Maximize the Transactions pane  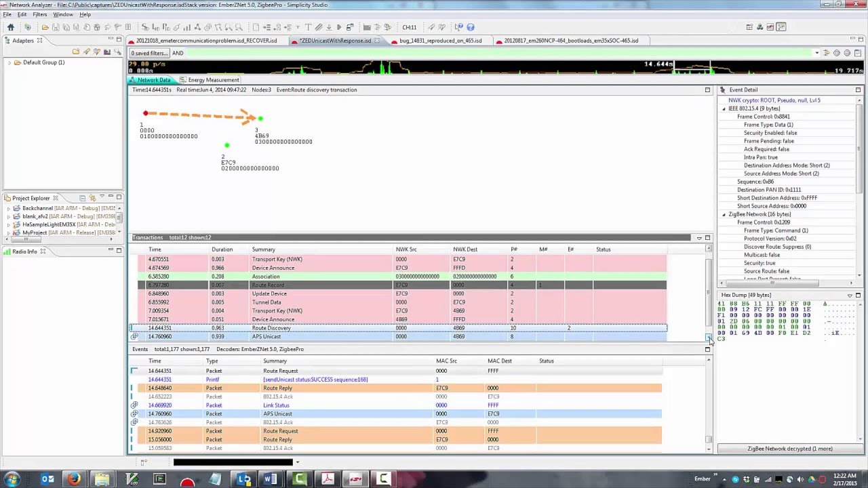point(707,238)
